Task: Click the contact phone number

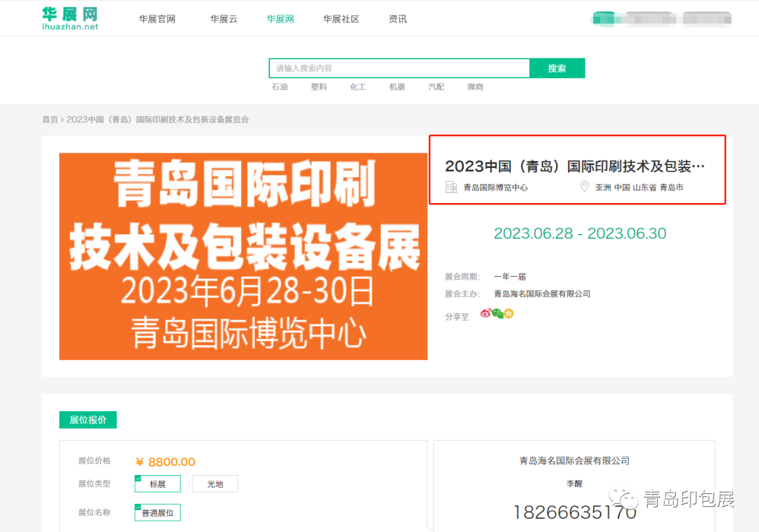Action: [575, 512]
